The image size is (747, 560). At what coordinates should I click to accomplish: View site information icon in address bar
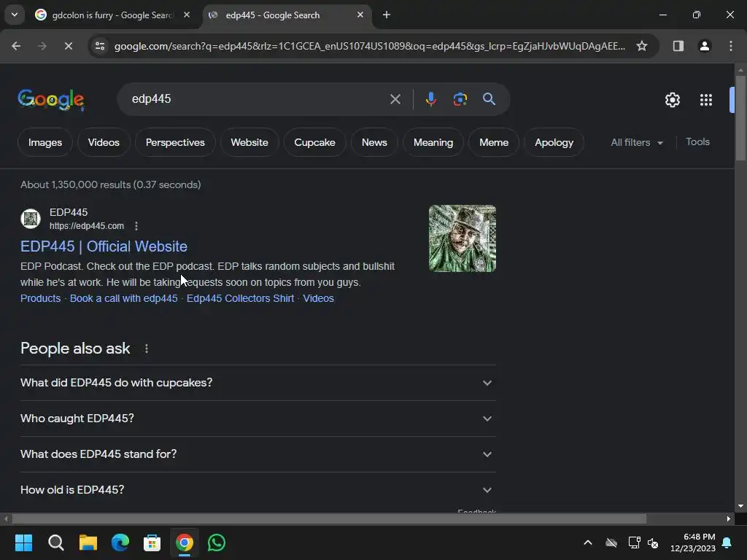(x=100, y=46)
